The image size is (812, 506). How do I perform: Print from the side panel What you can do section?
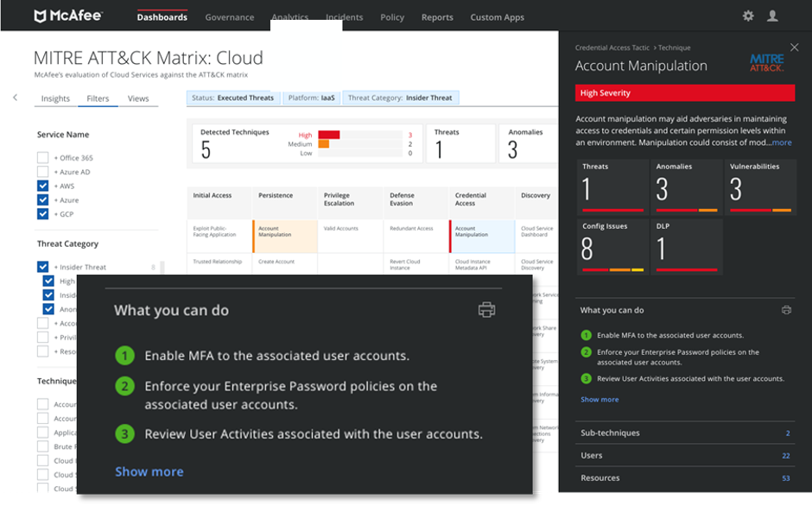(786, 310)
